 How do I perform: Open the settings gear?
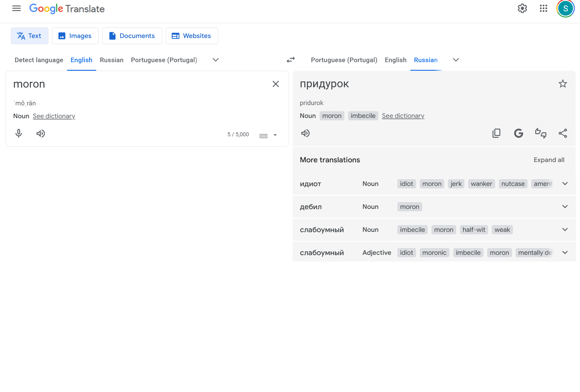522,9
